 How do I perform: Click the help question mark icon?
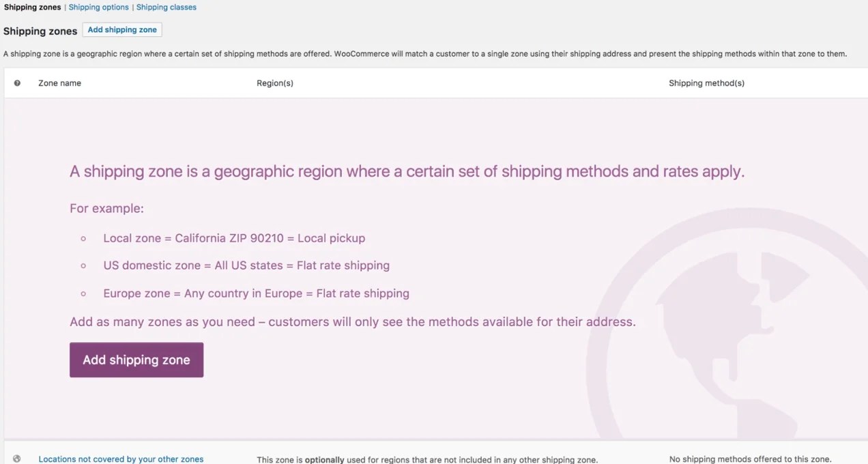(x=17, y=83)
